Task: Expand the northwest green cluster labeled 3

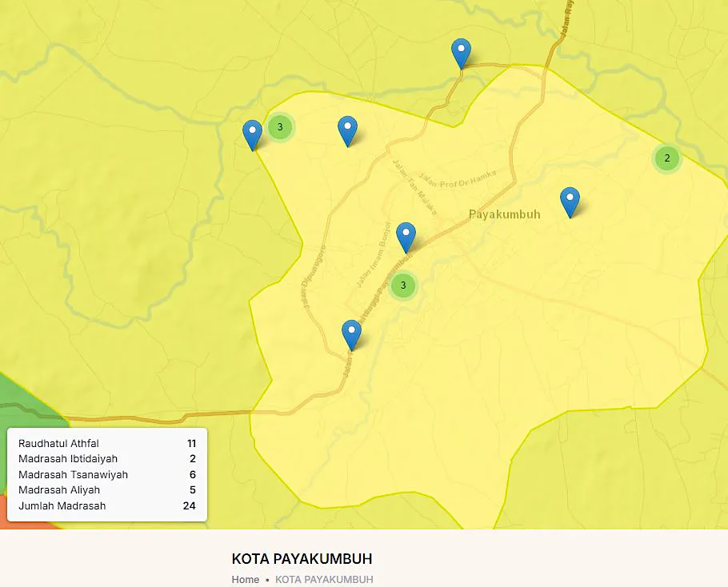Action: click(x=280, y=126)
